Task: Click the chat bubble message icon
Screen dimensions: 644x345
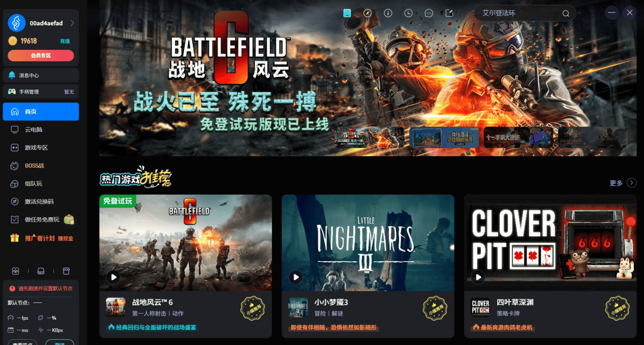Action: point(429,13)
